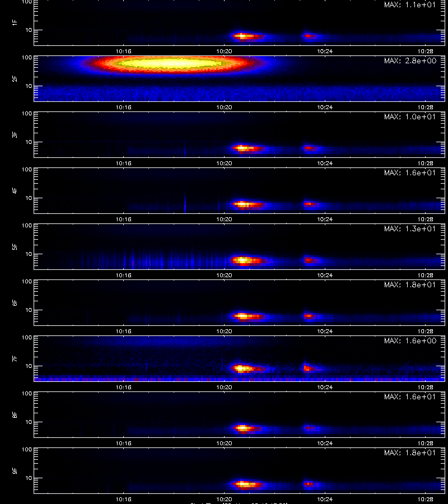The image size is (448, 504).
Task: Select the 'MAX: 1.3e+01' readout
Action: pos(410,228)
